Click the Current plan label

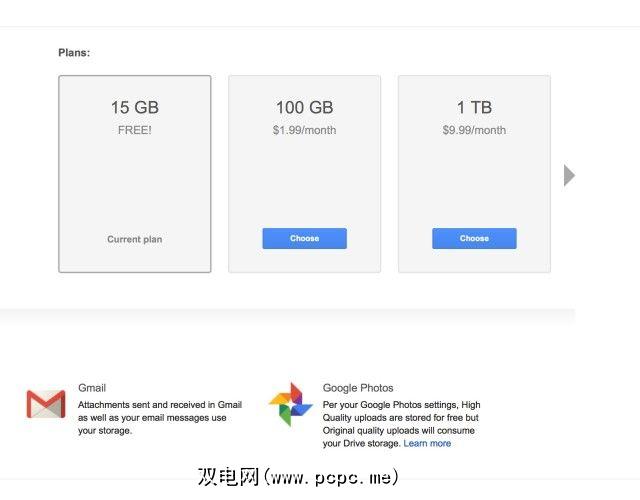(x=135, y=239)
